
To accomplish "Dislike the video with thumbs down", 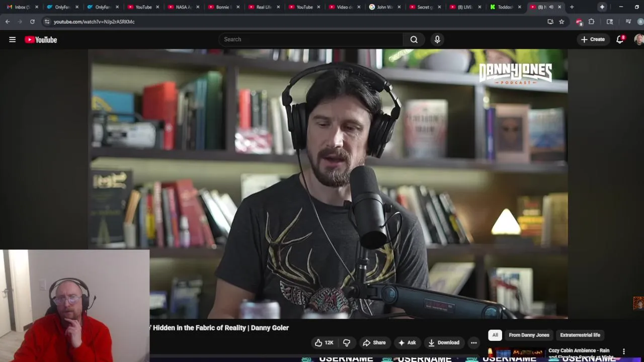I will [347, 342].
